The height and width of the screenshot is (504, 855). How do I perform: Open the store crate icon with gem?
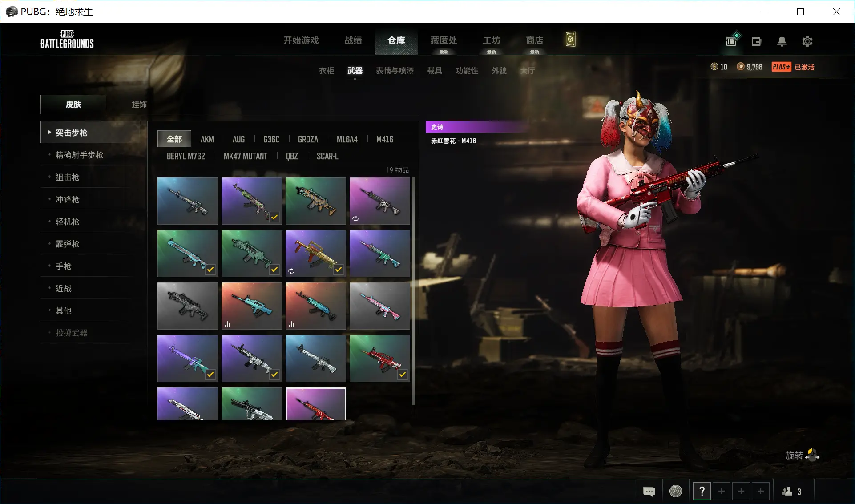[732, 39]
